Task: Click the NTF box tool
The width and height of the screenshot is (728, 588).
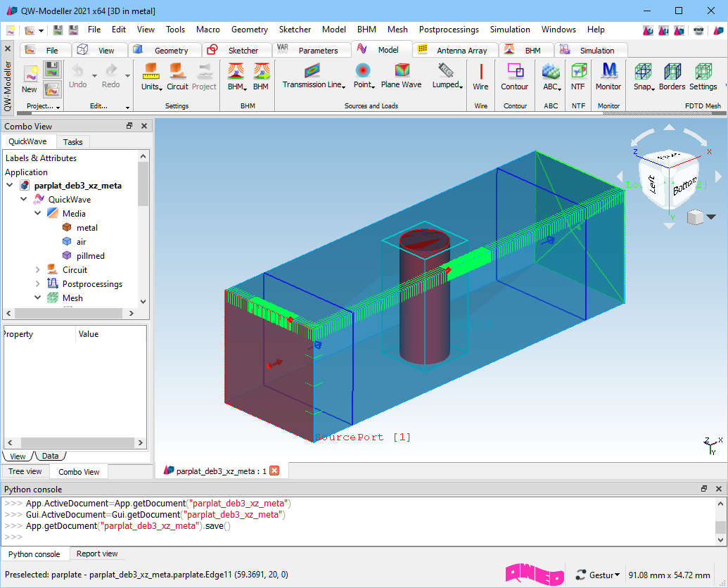Action: click(578, 77)
